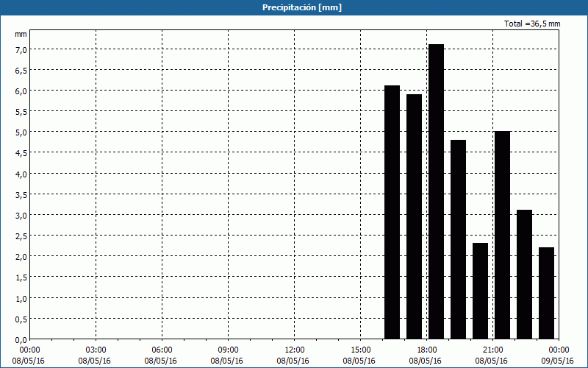Select the "6,0" y-axis value

[21, 91]
